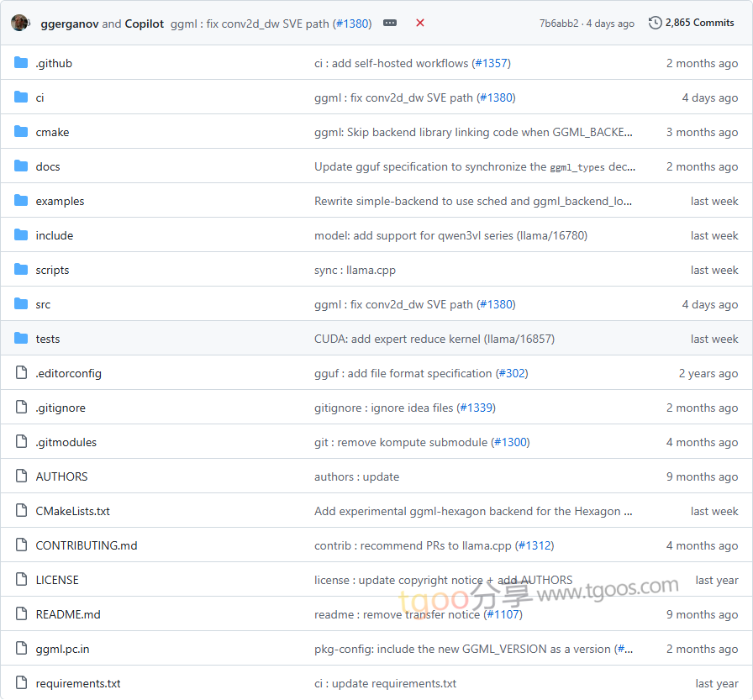Open the commit hash 7b6abb2

(x=559, y=24)
